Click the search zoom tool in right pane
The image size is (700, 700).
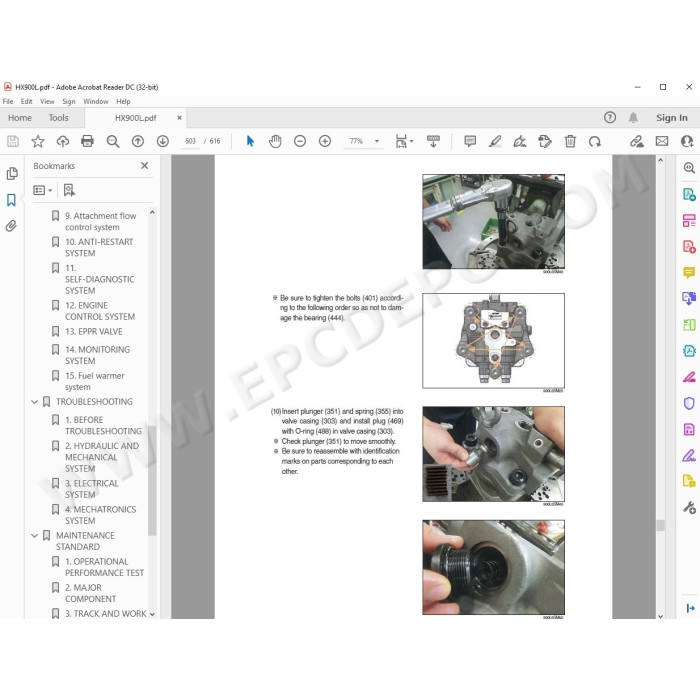pos(689,168)
